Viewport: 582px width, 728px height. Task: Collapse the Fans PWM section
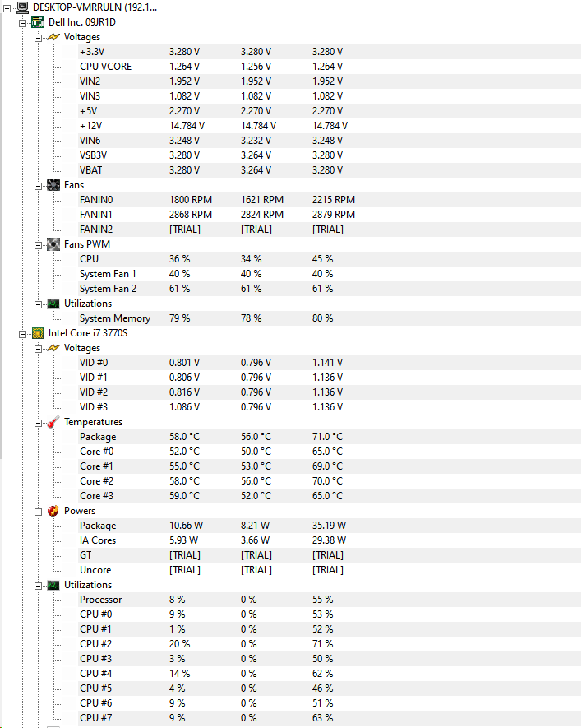point(39,244)
